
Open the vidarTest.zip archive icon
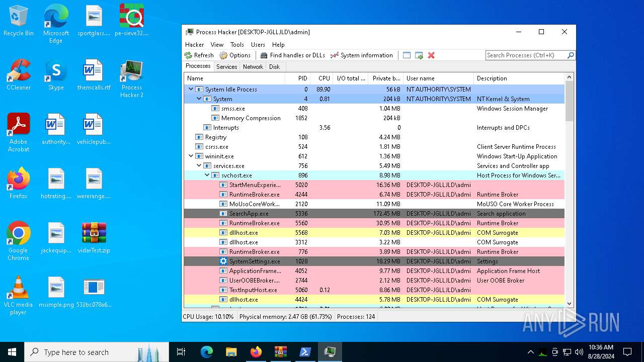click(x=94, y=238)
